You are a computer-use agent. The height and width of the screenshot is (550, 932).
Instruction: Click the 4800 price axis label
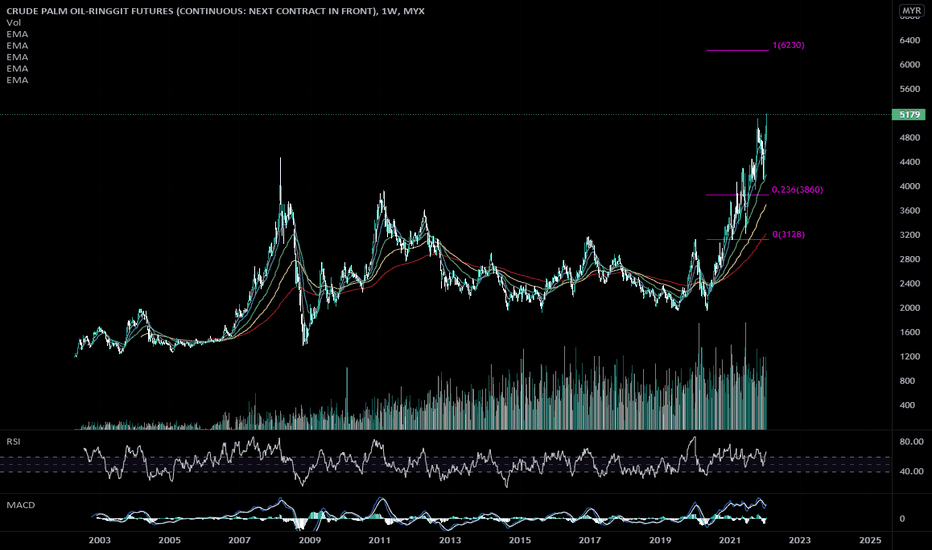(x=909, y=138)
